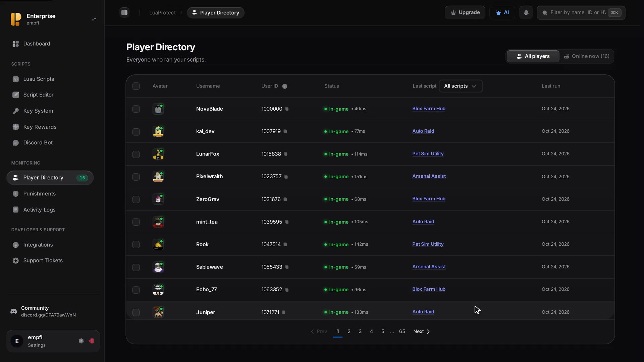
Task: Go to Next page
Action: tap(422, 331)
